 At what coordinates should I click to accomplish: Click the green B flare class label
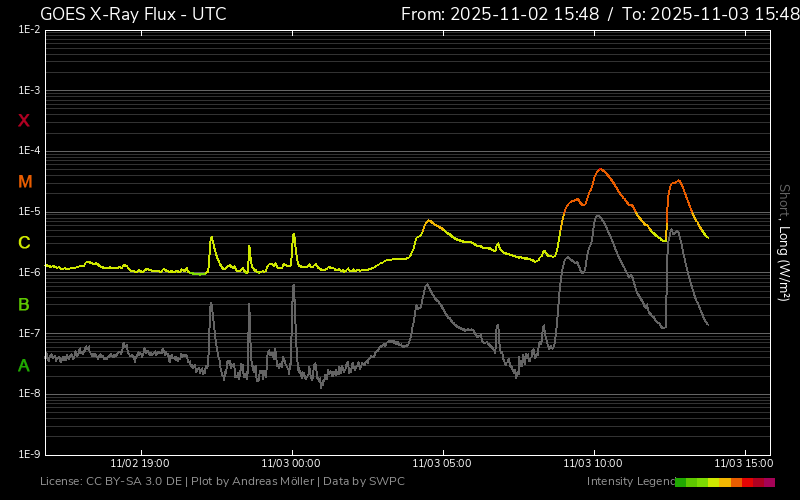pos(23,305)
